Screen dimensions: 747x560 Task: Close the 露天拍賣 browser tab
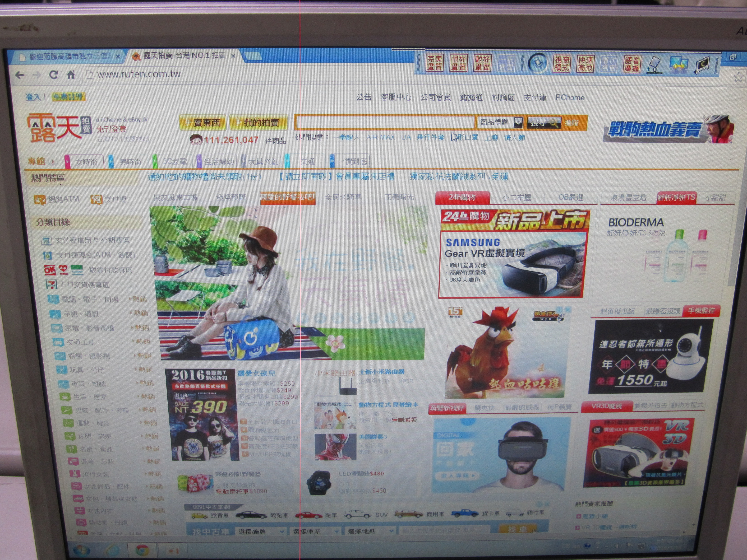233,56
